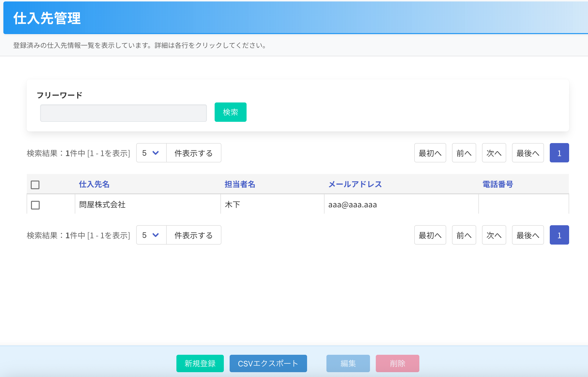Go to first page with top 最初へ
The height and width of the screenshot is (377, 588).
(x=430, y=153)
